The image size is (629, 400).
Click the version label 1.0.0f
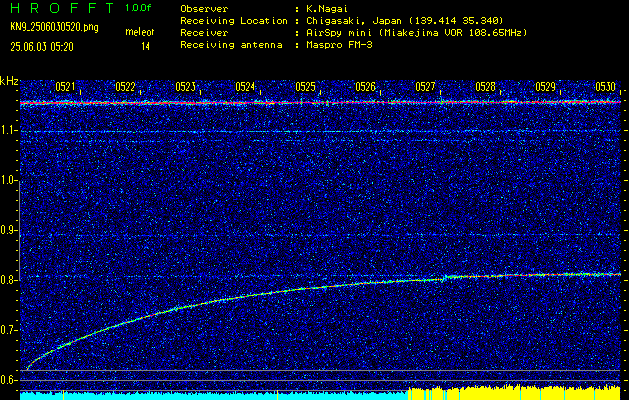click(x=138, y=8)
